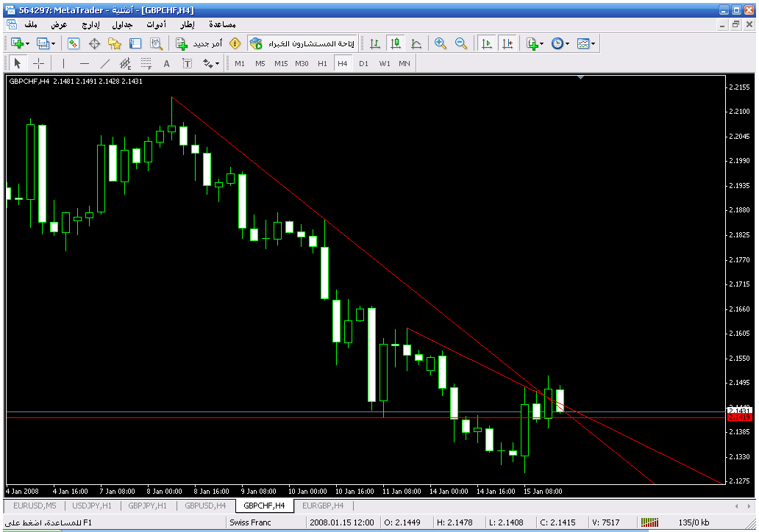Screen dimensions: 759x532
Task: Open the Navigator favorites folder icon
Action: [115, 43]
